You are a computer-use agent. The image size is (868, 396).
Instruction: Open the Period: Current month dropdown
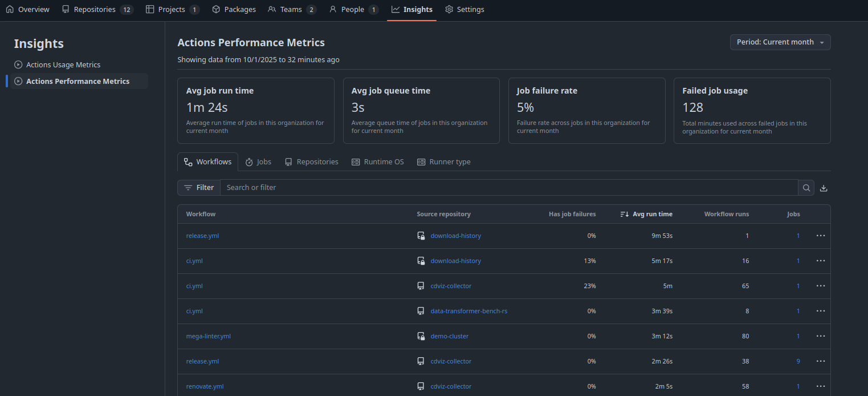click(780, 42)
